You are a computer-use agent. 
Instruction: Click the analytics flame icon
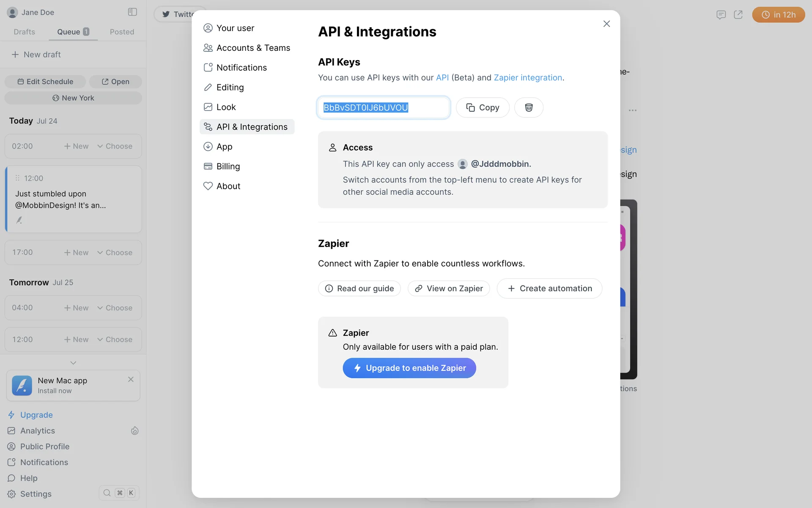pyautogui.click(x=134, y=431)
